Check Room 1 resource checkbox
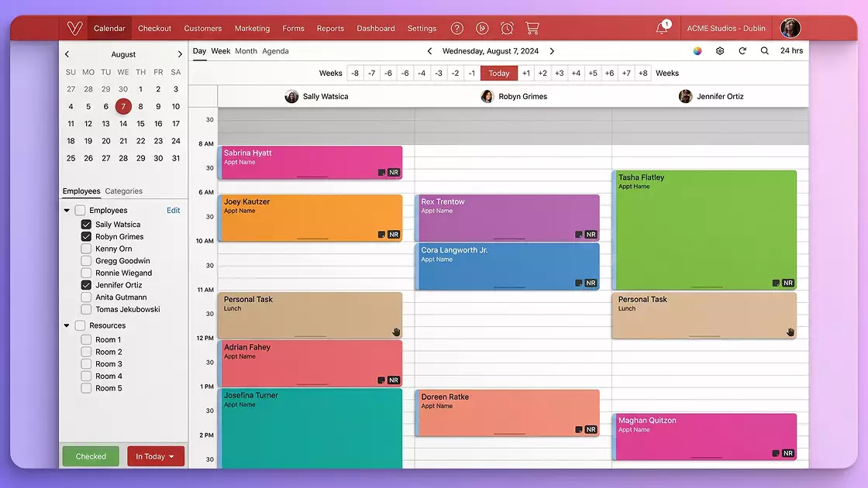Screen dimensions: 868x488 [x=86, y=340]
